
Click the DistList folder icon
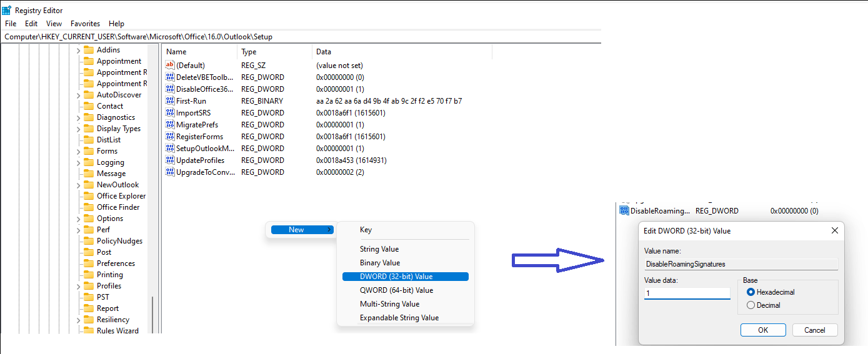(x=88, y=140)
